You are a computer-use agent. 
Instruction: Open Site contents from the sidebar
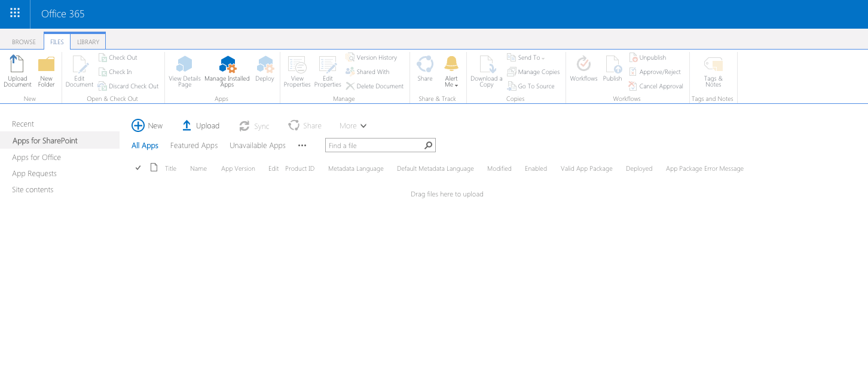tap(32, 189)
